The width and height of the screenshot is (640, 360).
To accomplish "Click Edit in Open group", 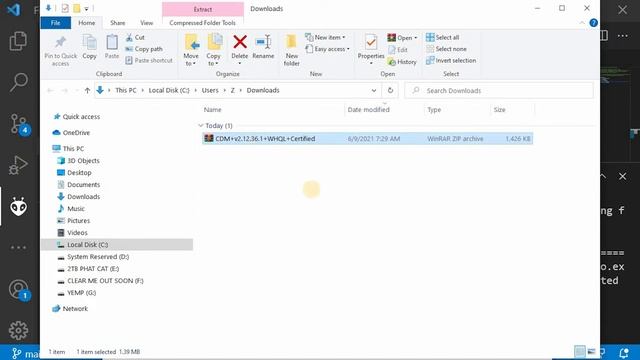I will (x=398, y=49).
